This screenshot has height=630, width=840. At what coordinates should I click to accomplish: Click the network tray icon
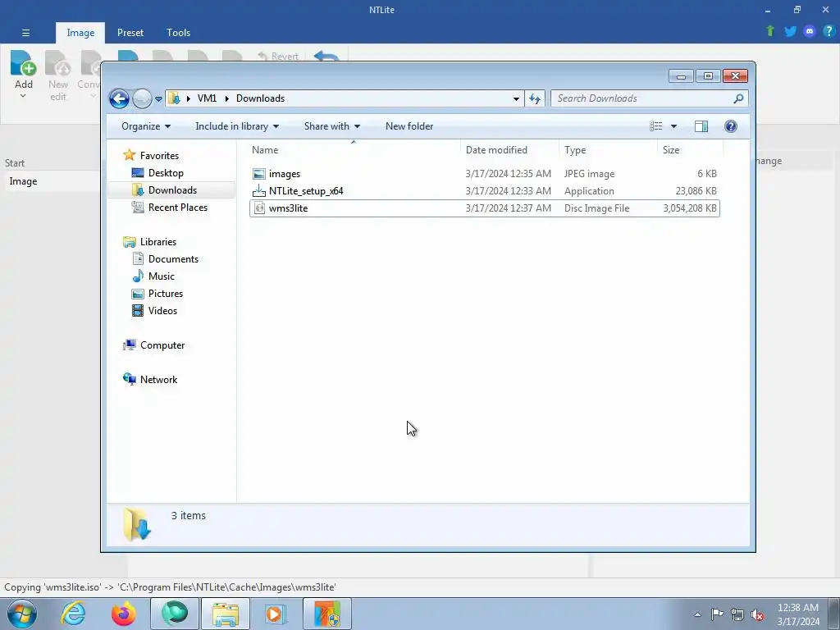tap(737, 614)
